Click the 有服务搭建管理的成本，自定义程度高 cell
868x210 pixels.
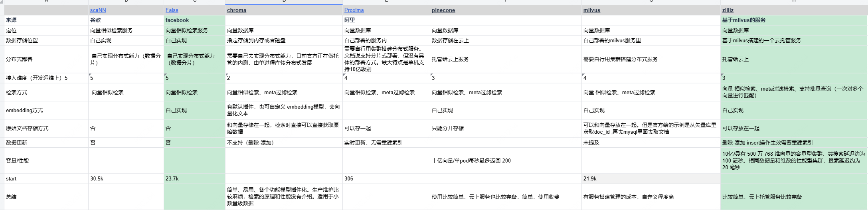651,197
